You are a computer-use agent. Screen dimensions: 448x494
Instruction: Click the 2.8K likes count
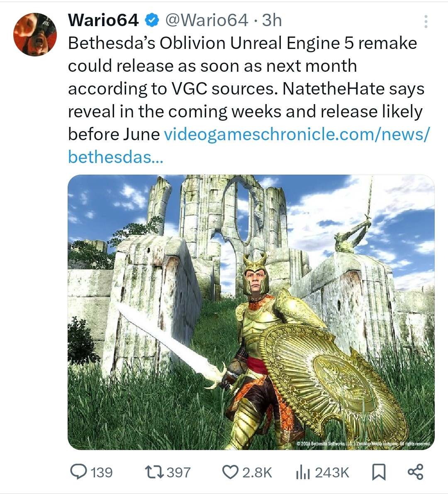(257, 472)
